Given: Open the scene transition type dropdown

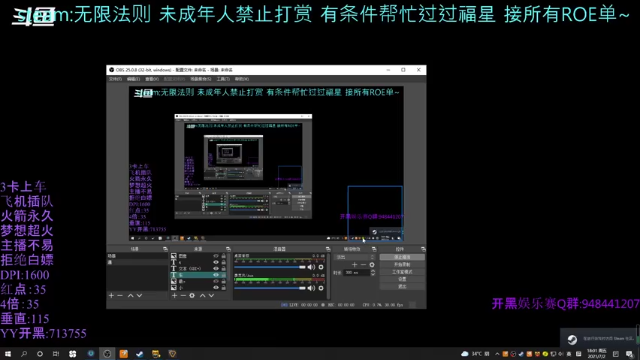Looking at the screenshot, I should 354,257.
